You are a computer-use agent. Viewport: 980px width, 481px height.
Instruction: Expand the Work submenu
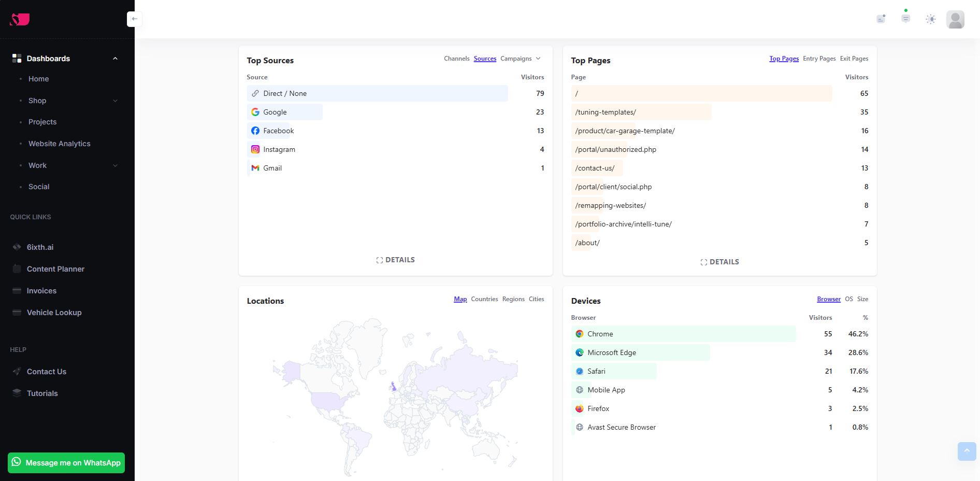click(x=115, y=165)
